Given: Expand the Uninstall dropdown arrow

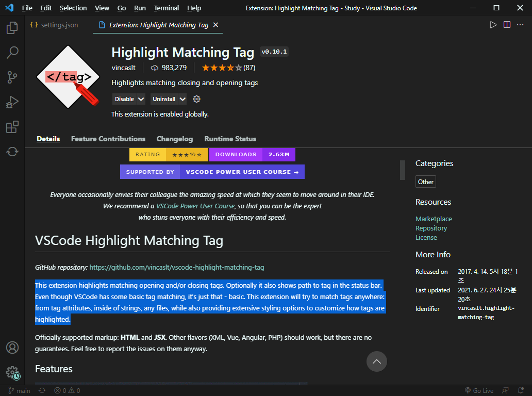Looking at the screenshot, I should tap(182, 99).
